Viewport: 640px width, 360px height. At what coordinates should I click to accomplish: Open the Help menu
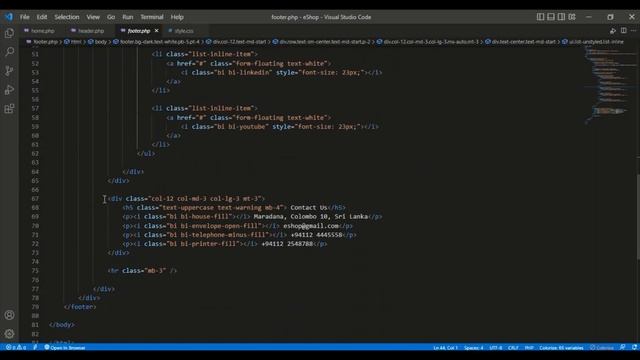(177, 17)
